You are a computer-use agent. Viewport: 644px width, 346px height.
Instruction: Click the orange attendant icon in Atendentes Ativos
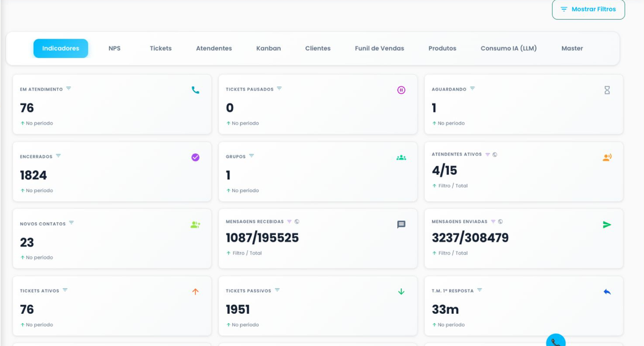[x=607, y=157]
